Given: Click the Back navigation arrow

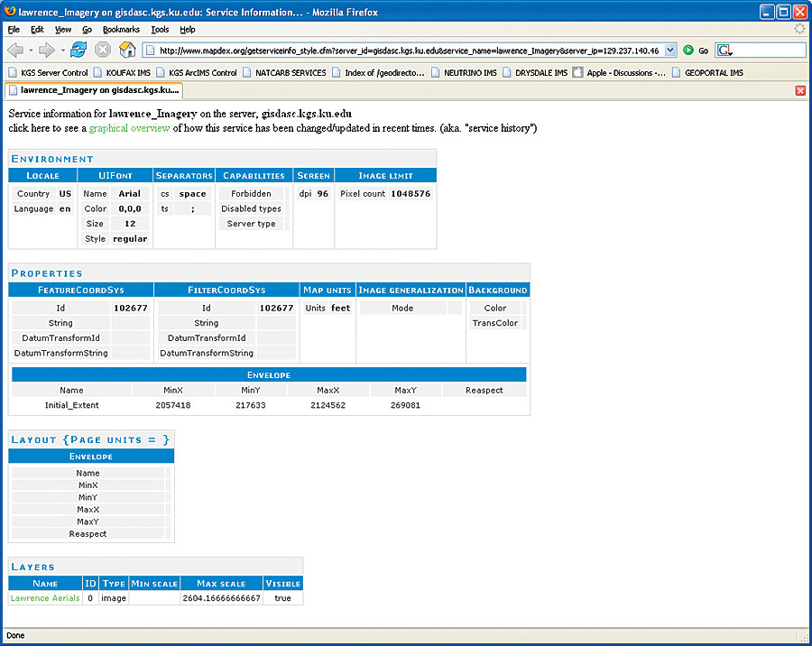Looking at the screenshot, I should (x=15, y=51).
